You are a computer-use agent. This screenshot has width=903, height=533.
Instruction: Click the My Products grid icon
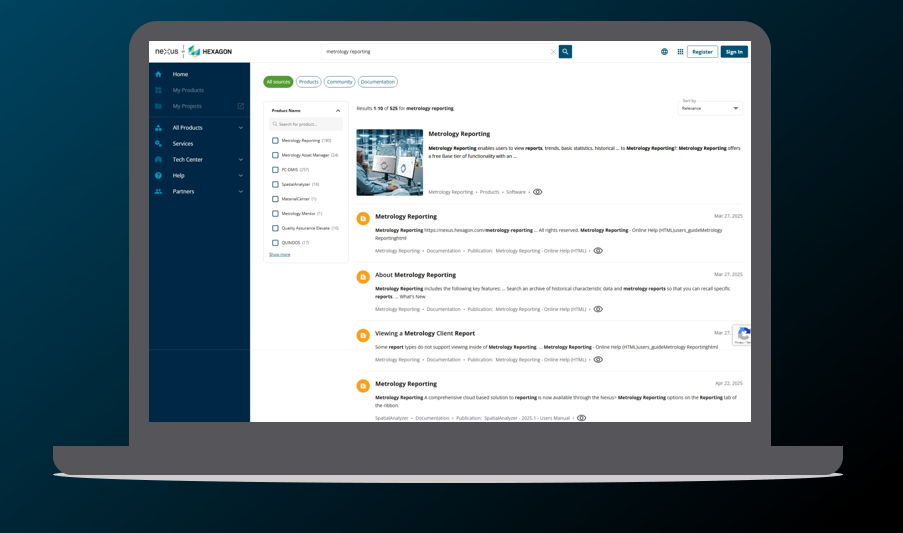click(158, 90)
